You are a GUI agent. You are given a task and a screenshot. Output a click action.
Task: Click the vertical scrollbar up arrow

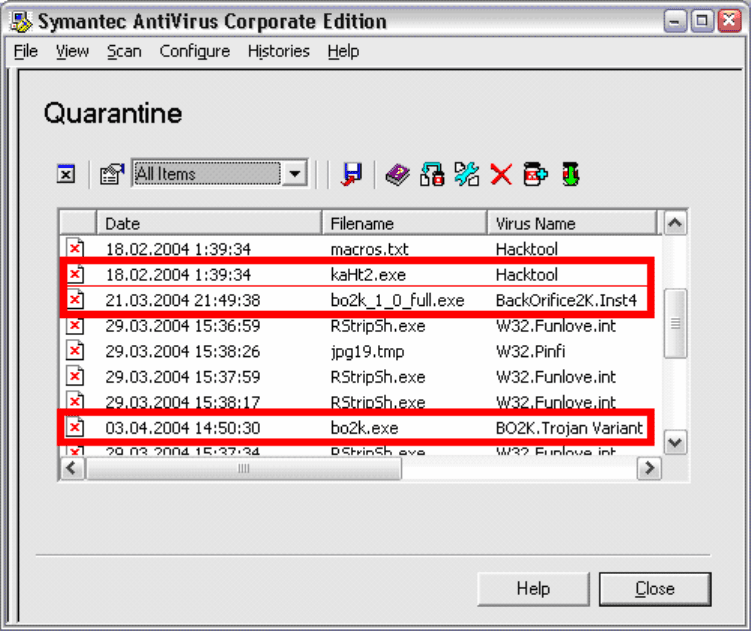[675, 223]
